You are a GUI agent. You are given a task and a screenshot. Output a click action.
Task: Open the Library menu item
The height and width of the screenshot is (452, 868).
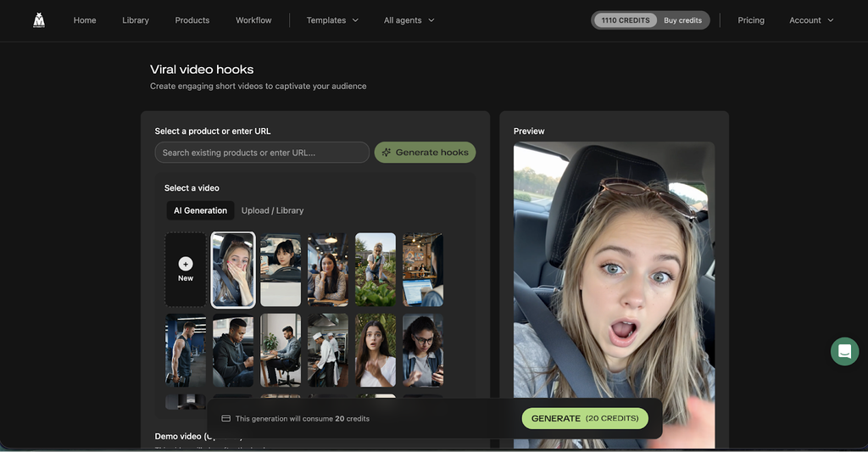click(x=136, y=20)
